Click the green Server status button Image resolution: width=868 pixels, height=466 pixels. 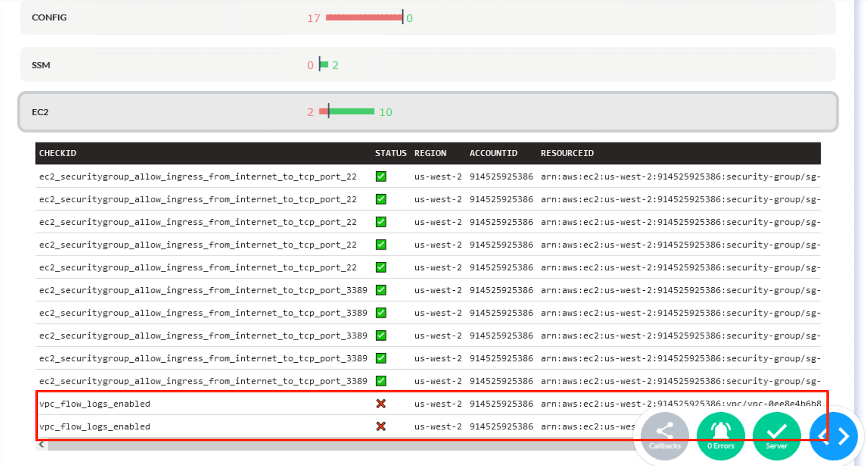776,436
